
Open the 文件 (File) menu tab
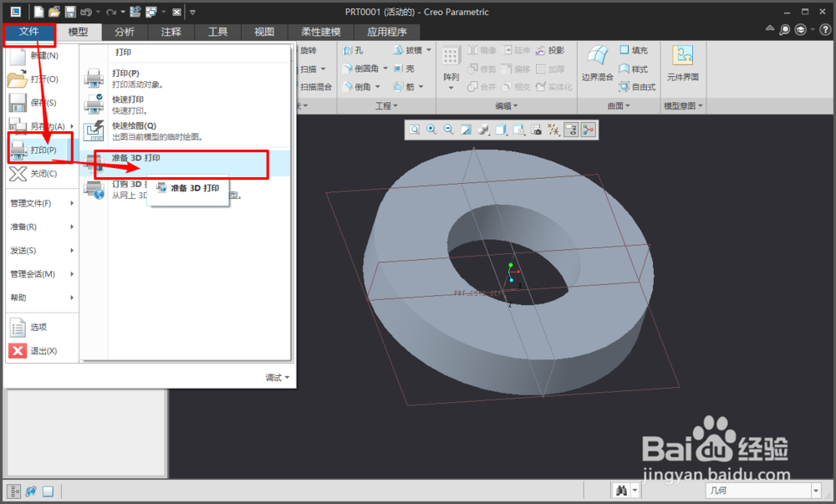28,32
